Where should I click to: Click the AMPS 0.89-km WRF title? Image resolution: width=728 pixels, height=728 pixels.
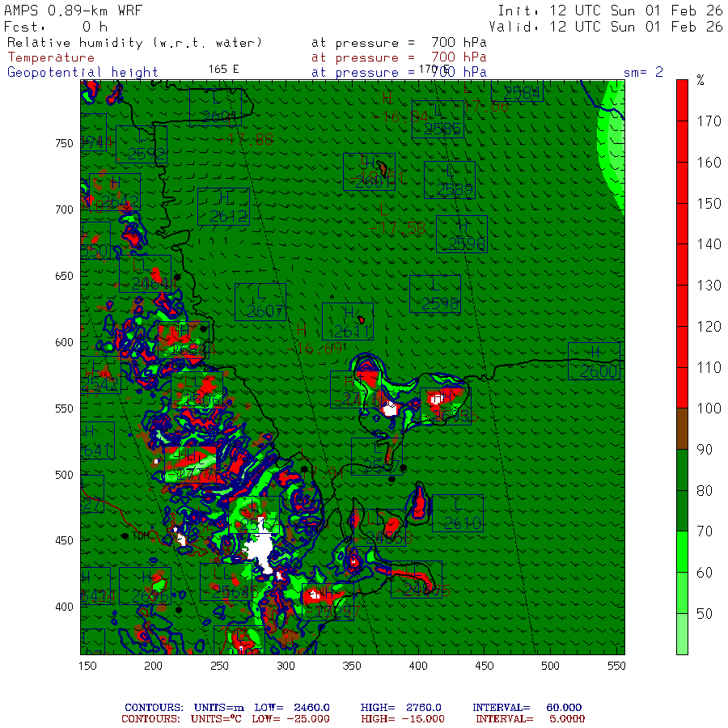pyautogui.click(x=73, y=11)
